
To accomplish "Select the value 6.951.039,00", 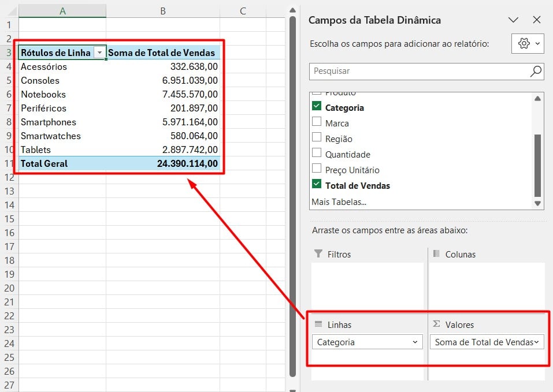I will 163,80.
